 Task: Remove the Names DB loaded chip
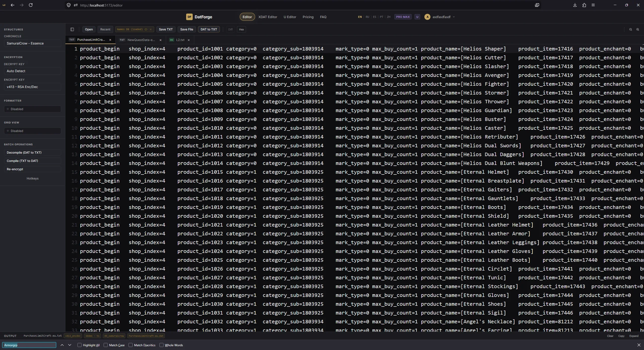click(x=151, y=29)
